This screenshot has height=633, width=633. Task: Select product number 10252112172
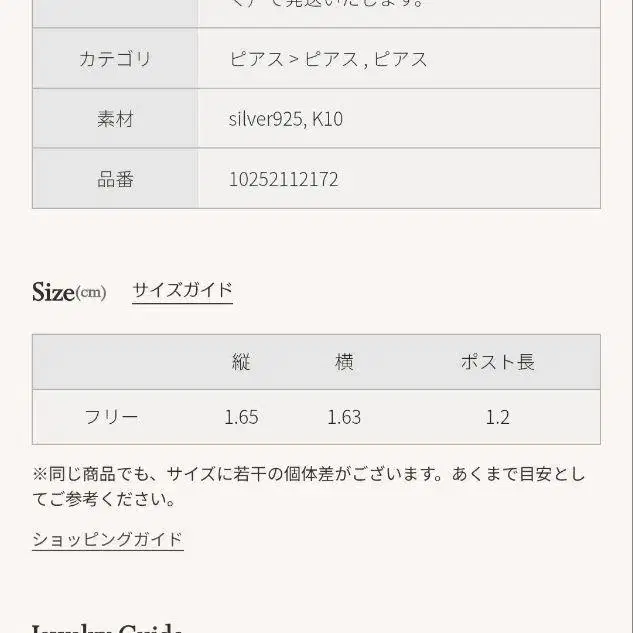pos(284,179)
